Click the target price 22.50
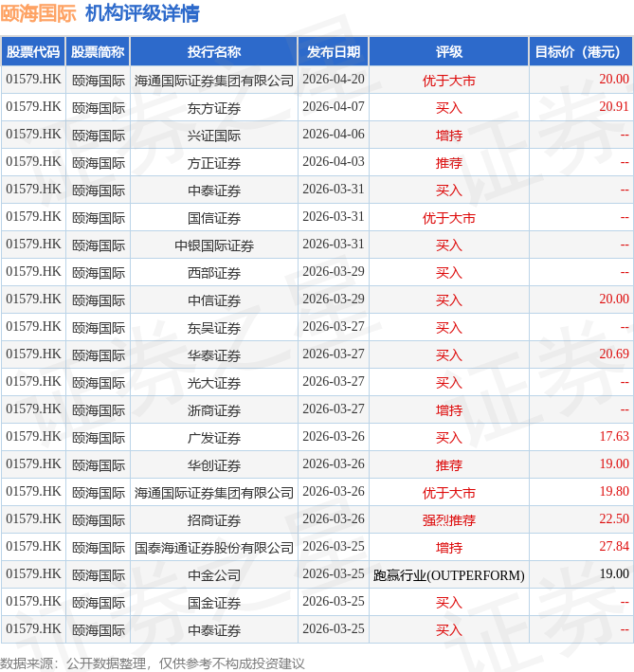The height and width of the screenshot is (672, 634). click(x=614, y=518)
